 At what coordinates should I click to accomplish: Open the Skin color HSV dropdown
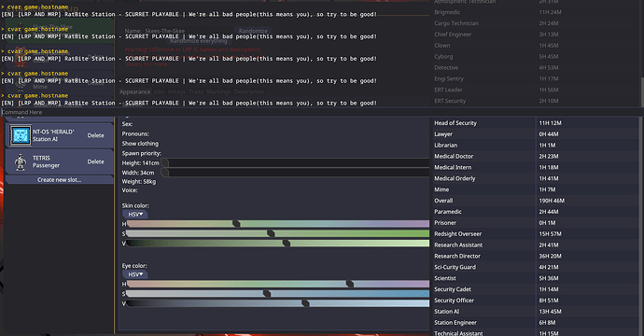click(x=135, y=215)
